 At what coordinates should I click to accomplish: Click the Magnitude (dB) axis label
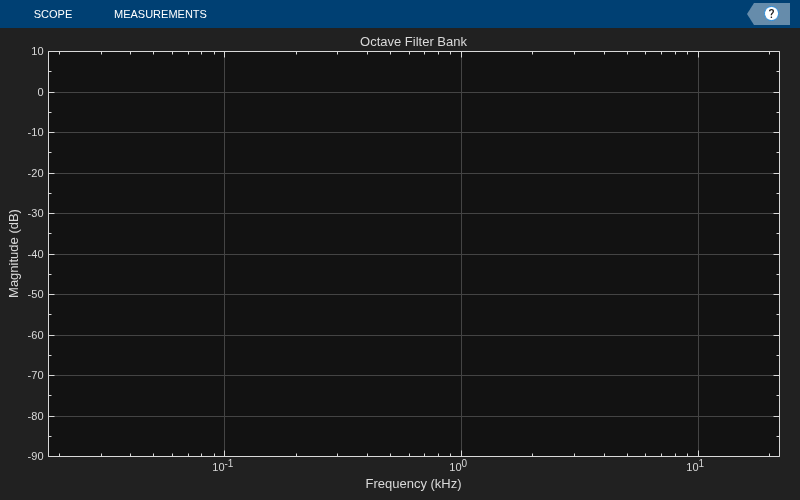14,254
